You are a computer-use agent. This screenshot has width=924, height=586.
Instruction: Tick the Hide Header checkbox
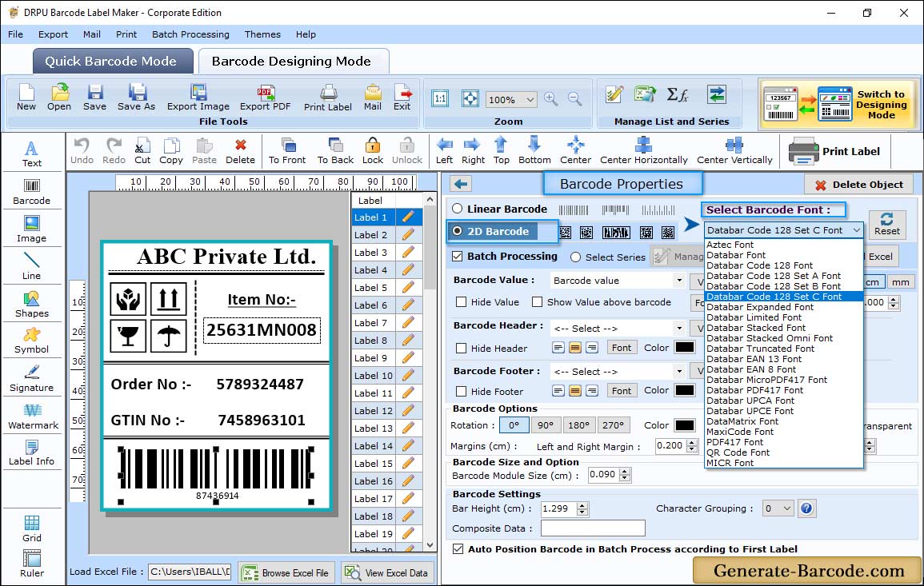tap(462, 348)
